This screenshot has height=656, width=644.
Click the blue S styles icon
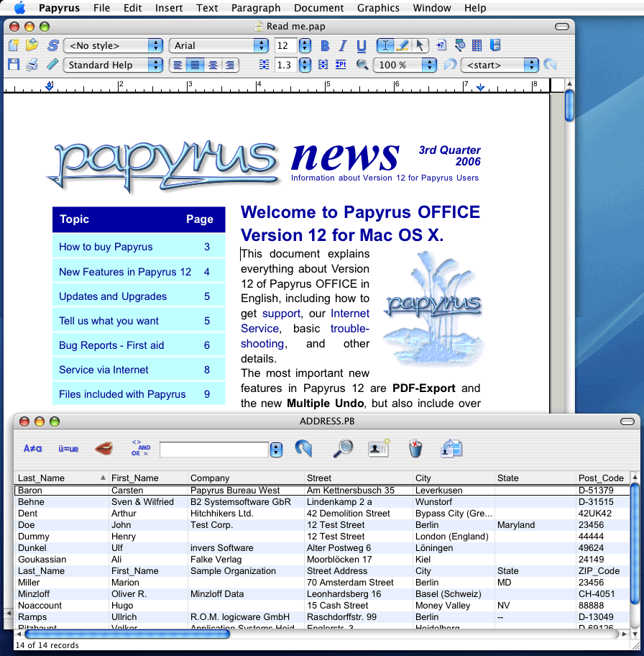pos(52,45)
